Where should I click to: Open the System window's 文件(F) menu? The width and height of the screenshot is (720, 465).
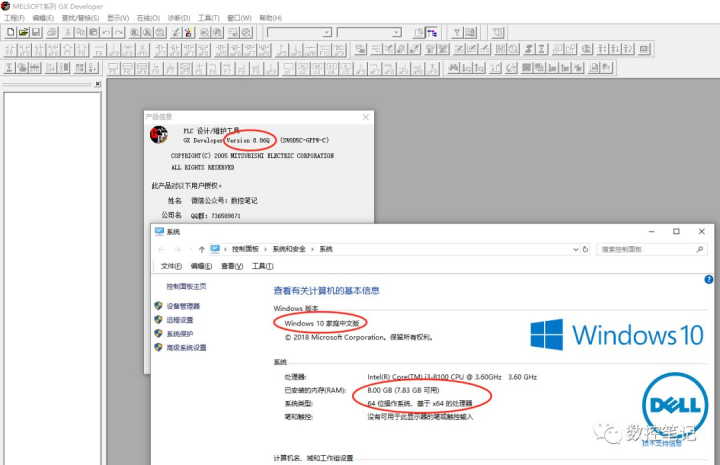(171, 266)
